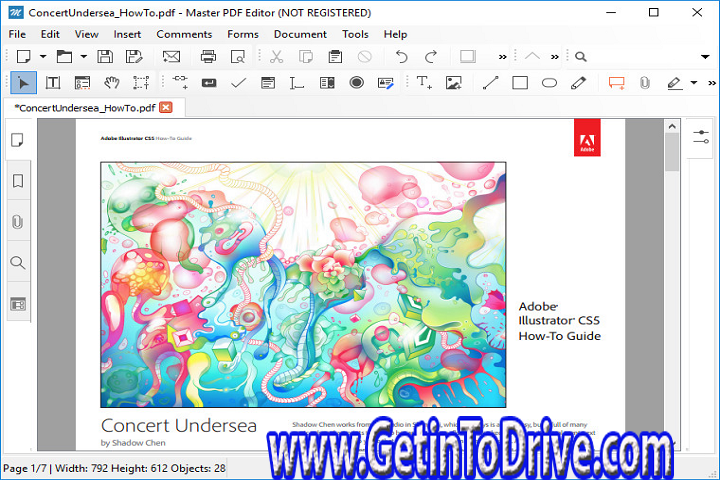Open the New document dropdown arrow
Image resolution: width=720 pixels, height=480 pixels.
point(43,56)
